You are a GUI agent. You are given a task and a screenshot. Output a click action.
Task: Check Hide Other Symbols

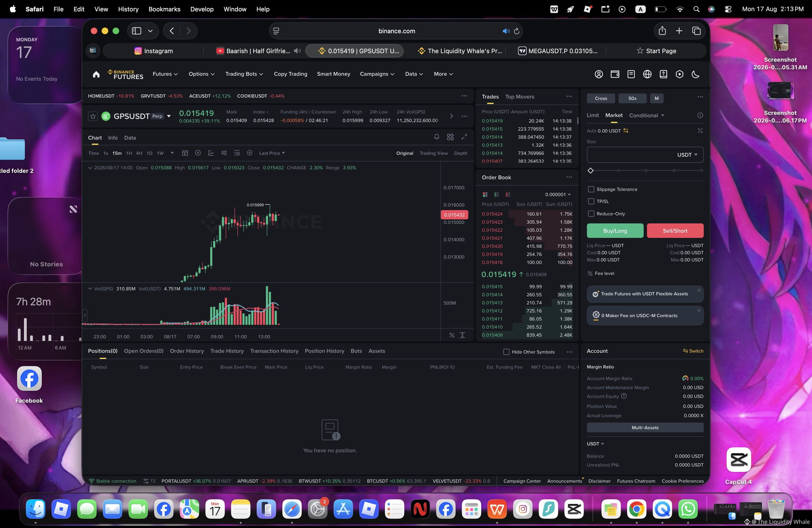coord(507,352)
